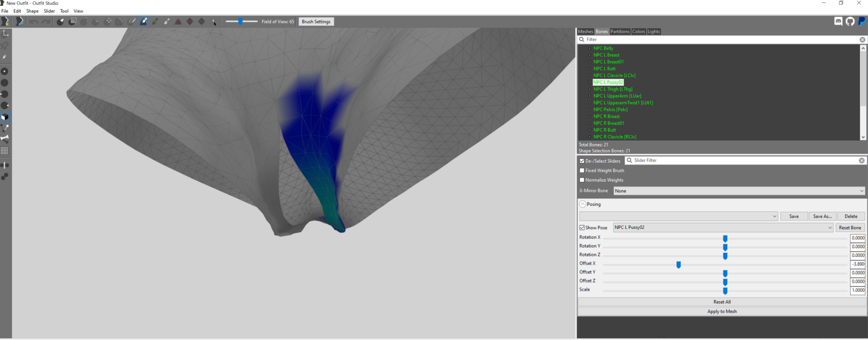Open the Discord link icon
The width and height of the screenshot is (868, 340).
(x=838, y=21)
